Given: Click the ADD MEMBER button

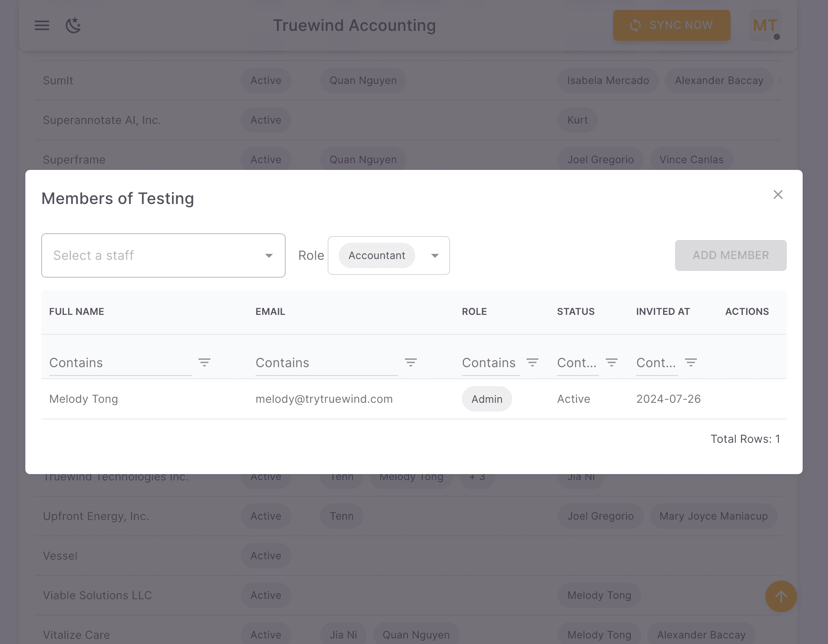Looking at the screenshot, I should (x=730, y=255).
